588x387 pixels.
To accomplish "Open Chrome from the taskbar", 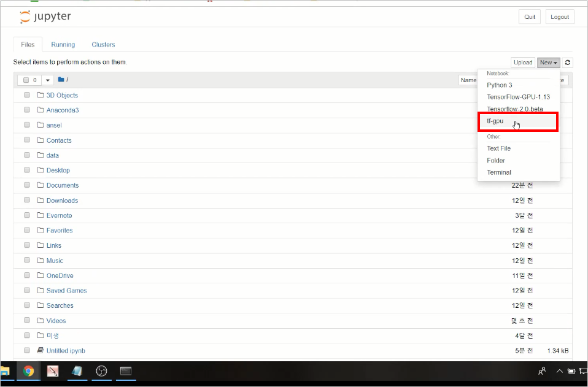I will 28,371.
